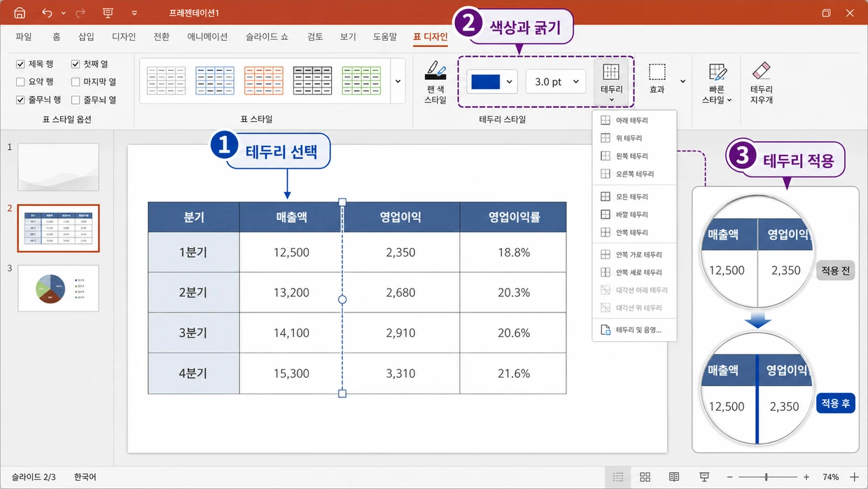Open the 애니메이션 tab
The image size is (868, 489).
(207, 37)
